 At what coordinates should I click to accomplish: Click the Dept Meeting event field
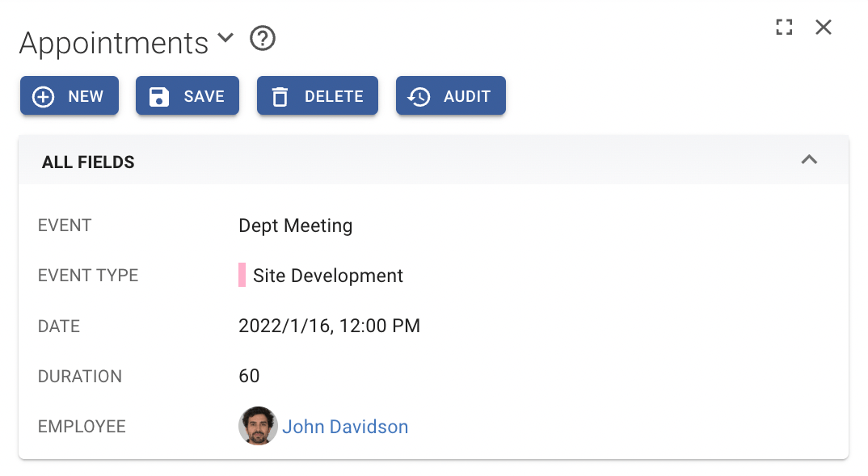[x=295, y=225]
